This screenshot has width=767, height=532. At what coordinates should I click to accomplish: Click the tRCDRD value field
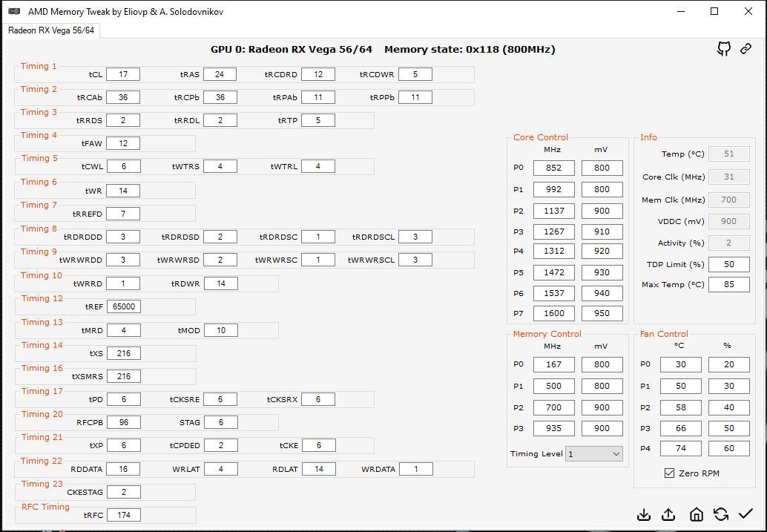click(318, 74)
